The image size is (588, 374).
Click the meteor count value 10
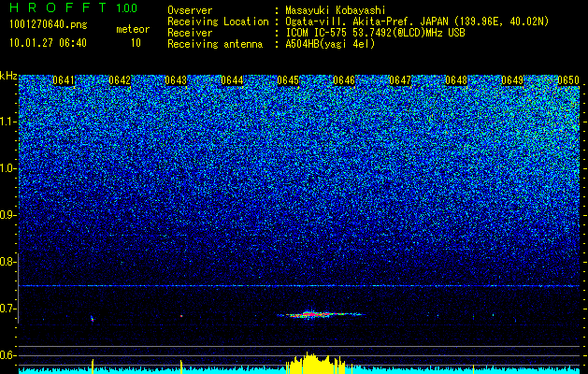tap(136, 43)
